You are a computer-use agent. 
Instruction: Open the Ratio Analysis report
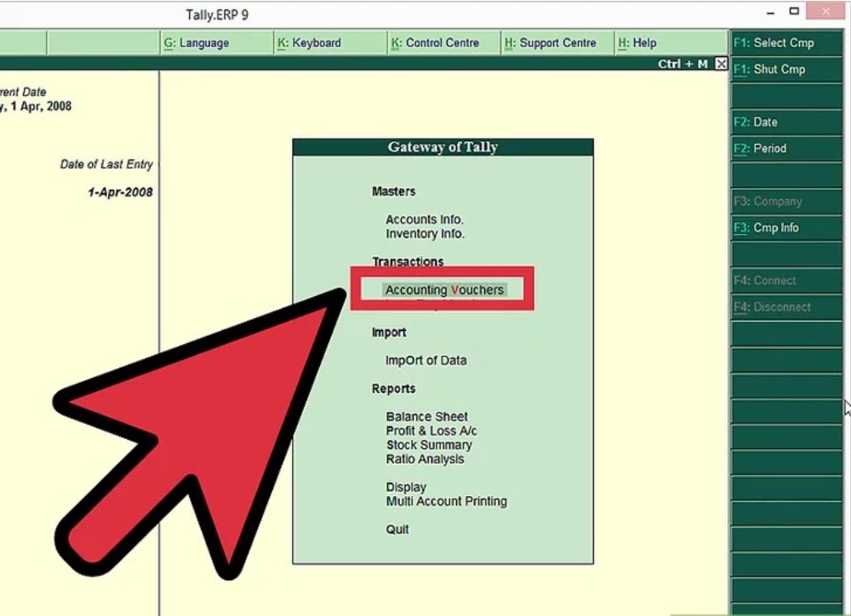click(425, 459)
